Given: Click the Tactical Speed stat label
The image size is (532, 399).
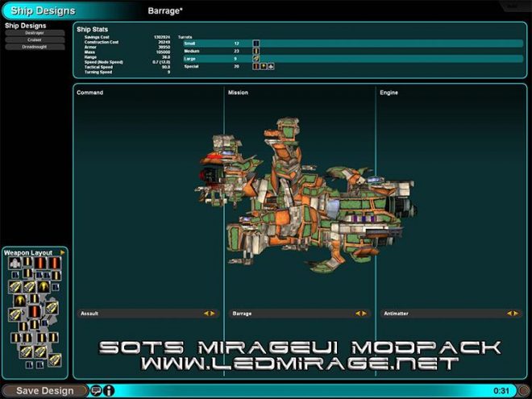Looking at the screenshot, I should pyautogui.click(x=98, y=67).
